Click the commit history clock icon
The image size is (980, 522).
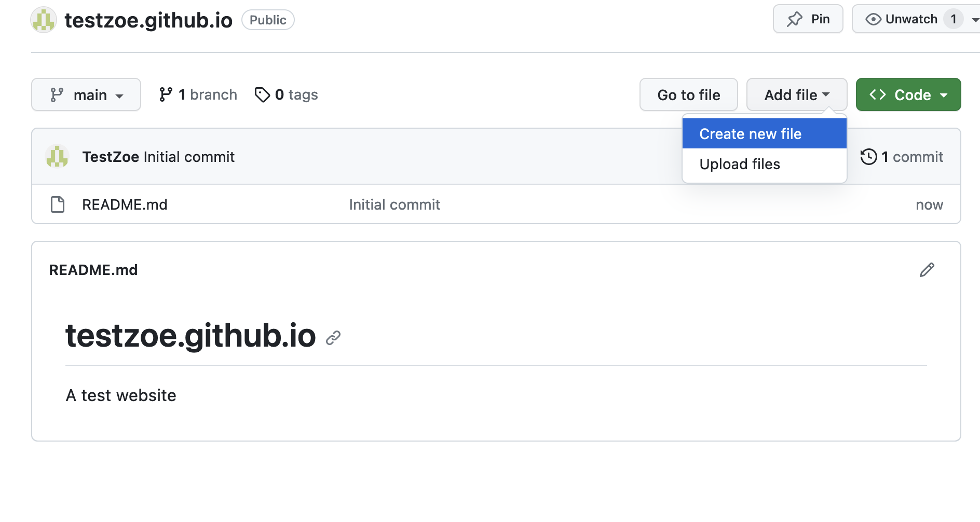[868, 157]
